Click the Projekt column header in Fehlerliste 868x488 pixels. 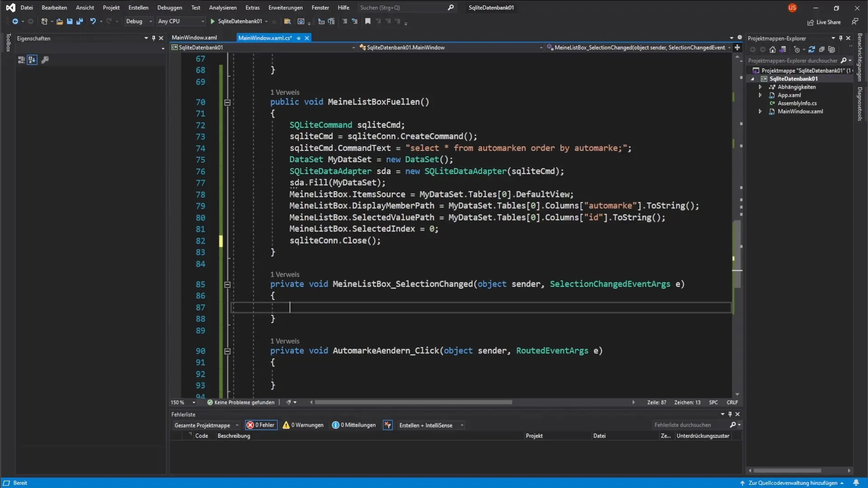click(534, 436)
